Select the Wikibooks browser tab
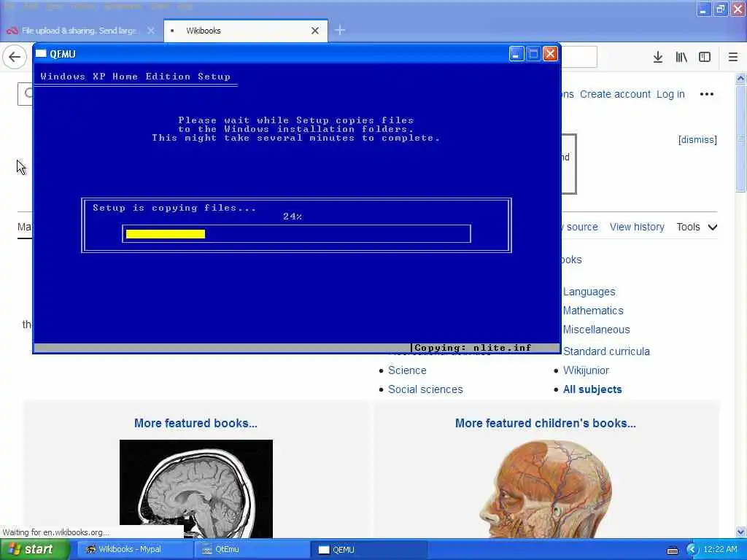The image size is (747, 560). pyautogui.click(x=245, y=31)
